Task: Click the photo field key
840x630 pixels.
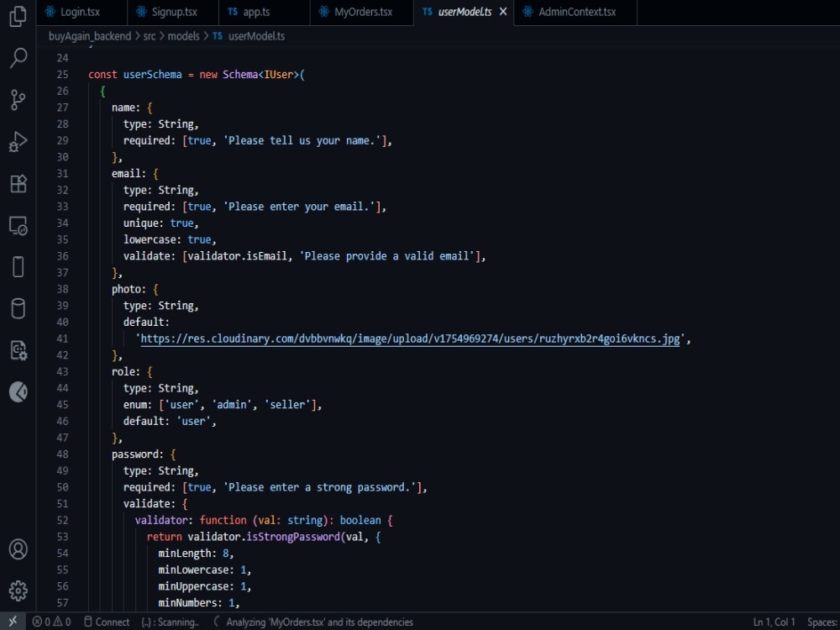Action: tap(127, 289)
